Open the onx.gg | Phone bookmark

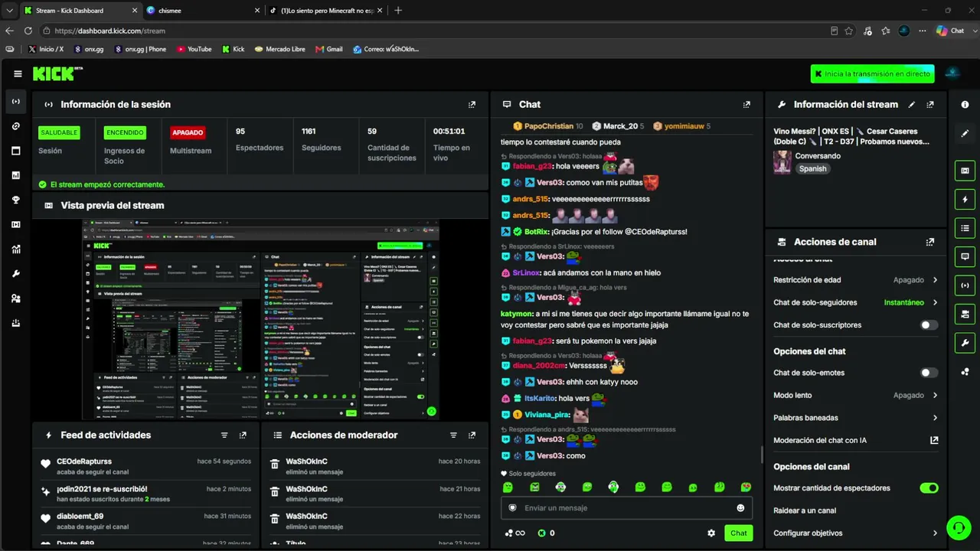coord(140,49)
